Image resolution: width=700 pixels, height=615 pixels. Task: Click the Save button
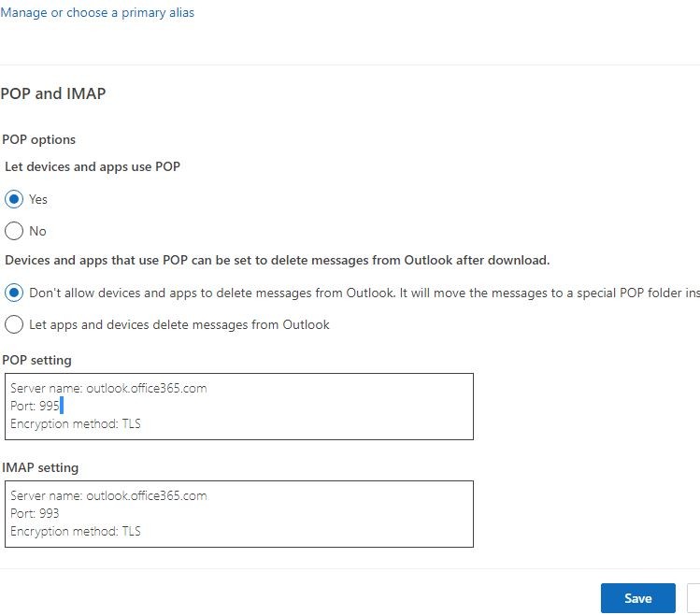tap(638, 598)
